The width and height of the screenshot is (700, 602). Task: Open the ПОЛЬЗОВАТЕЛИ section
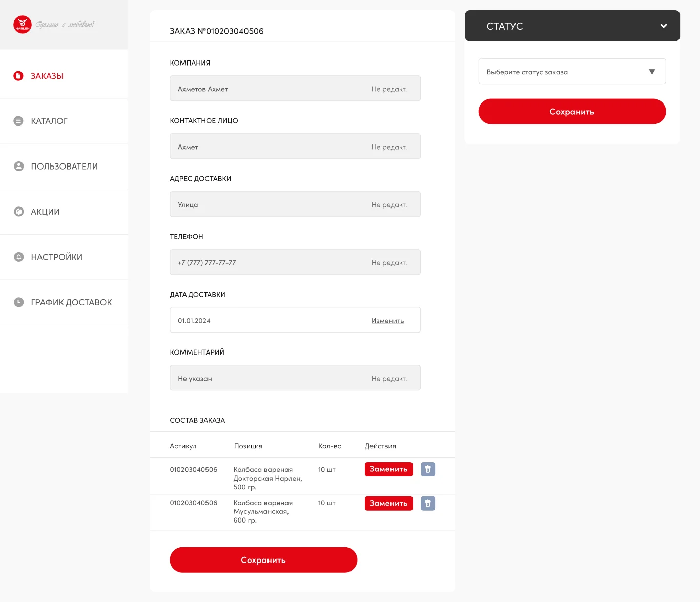click(x=64, y=167)
